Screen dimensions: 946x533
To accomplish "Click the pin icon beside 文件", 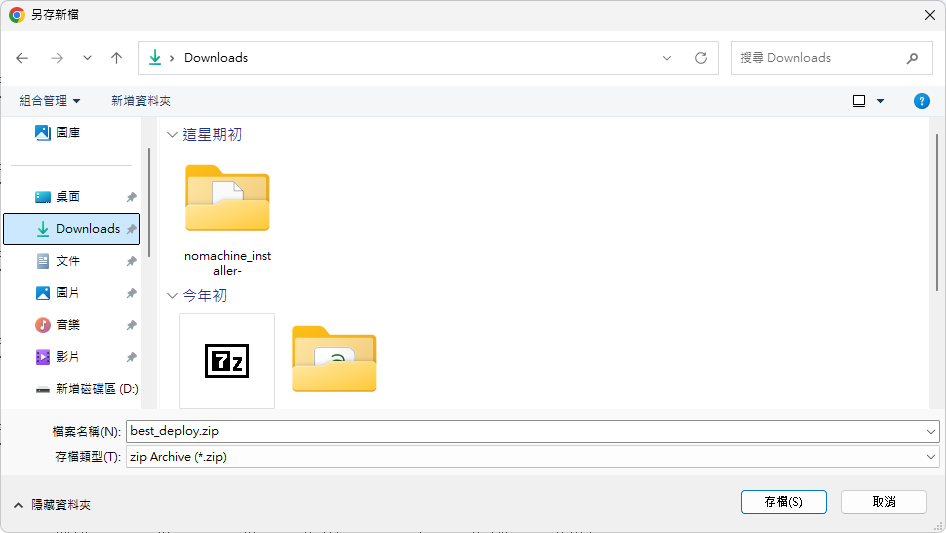I will tap(132, 261).
